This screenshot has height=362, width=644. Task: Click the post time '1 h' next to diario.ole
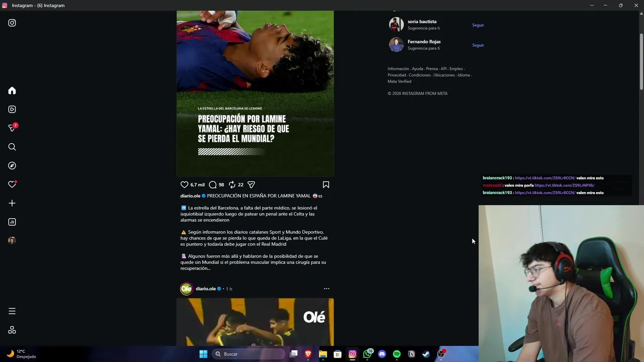tap(229, 289)
